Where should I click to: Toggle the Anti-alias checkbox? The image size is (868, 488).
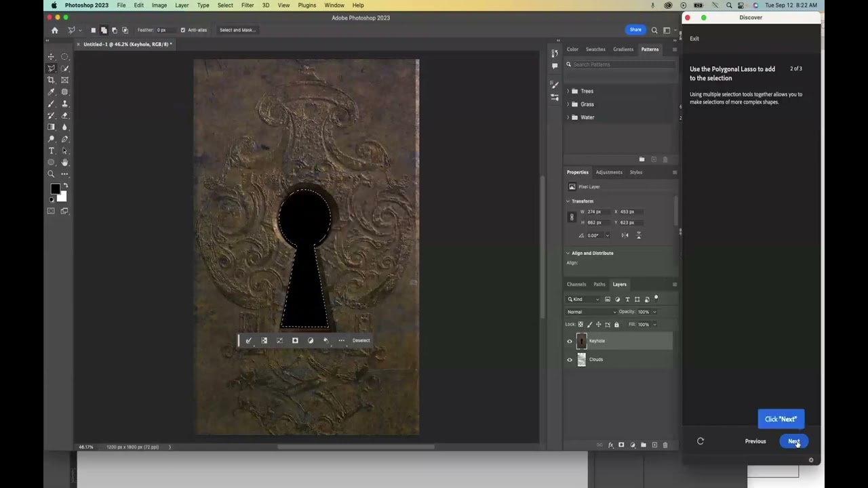pyautogui.click(x=183, y=30)
